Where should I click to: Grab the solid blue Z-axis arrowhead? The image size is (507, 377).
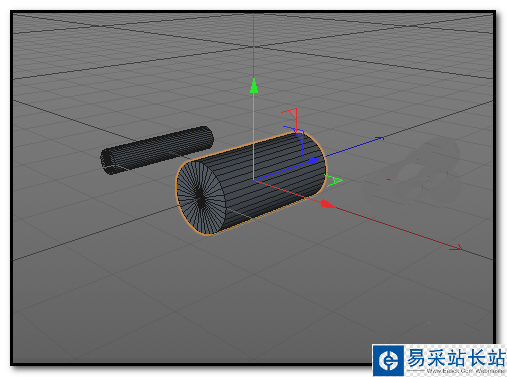(314, 161)
